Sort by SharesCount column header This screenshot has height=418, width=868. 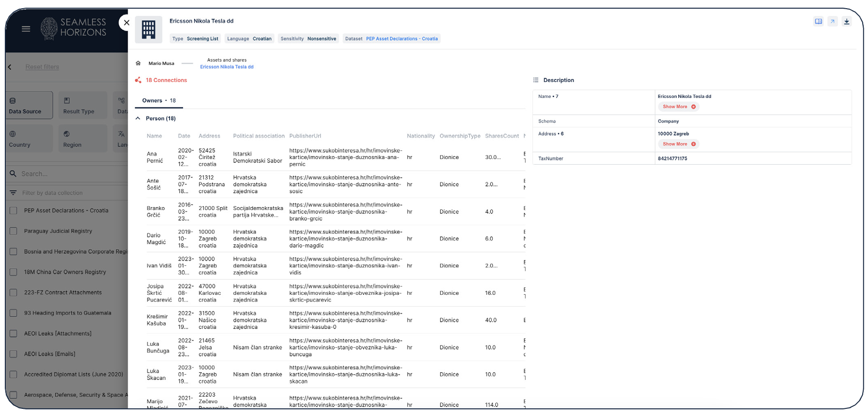click(502, 136)
